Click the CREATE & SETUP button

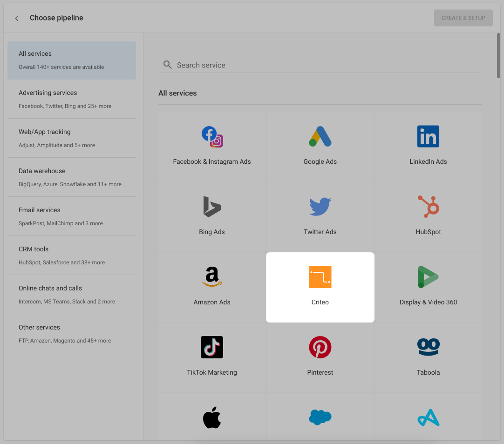point(463,18)
